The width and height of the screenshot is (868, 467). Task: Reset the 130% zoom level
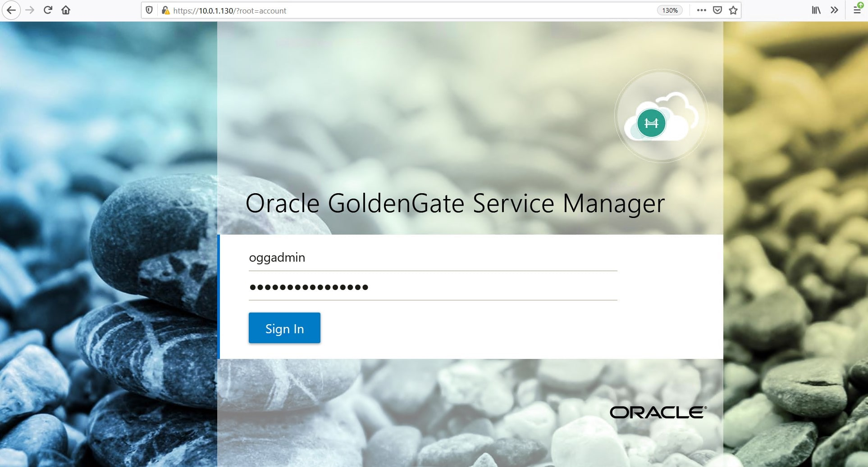click(670, 10)
